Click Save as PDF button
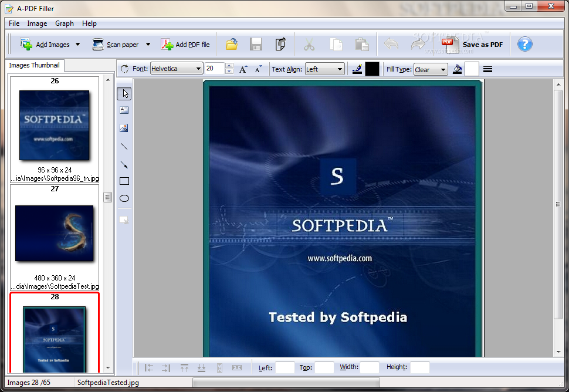The width and height of the screenshot is (569, 392). 472,45
